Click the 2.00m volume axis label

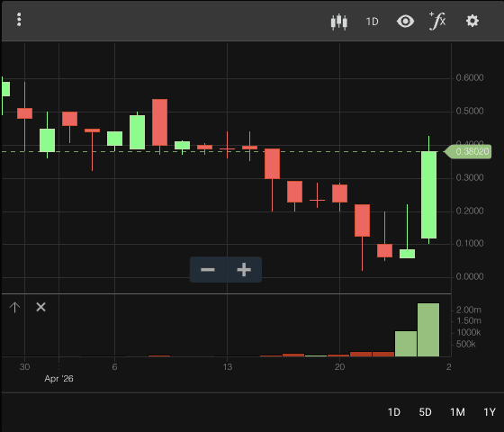tap(469, 310)
